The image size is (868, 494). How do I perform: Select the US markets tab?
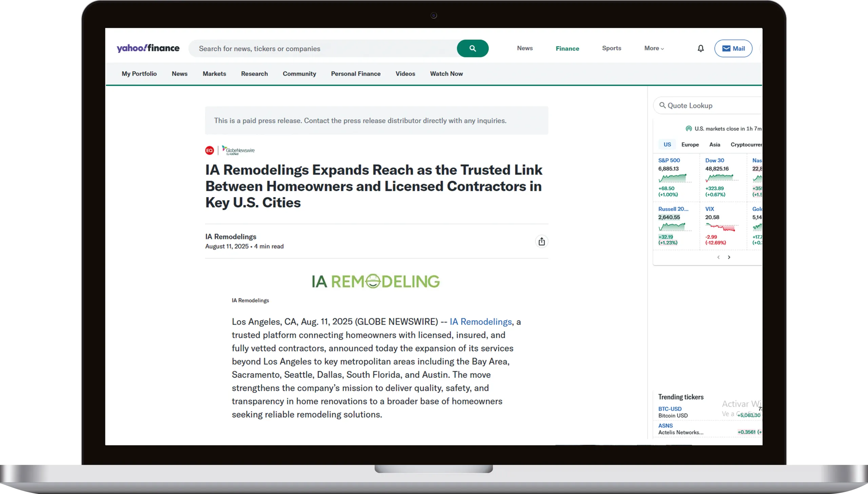(667, 145)
